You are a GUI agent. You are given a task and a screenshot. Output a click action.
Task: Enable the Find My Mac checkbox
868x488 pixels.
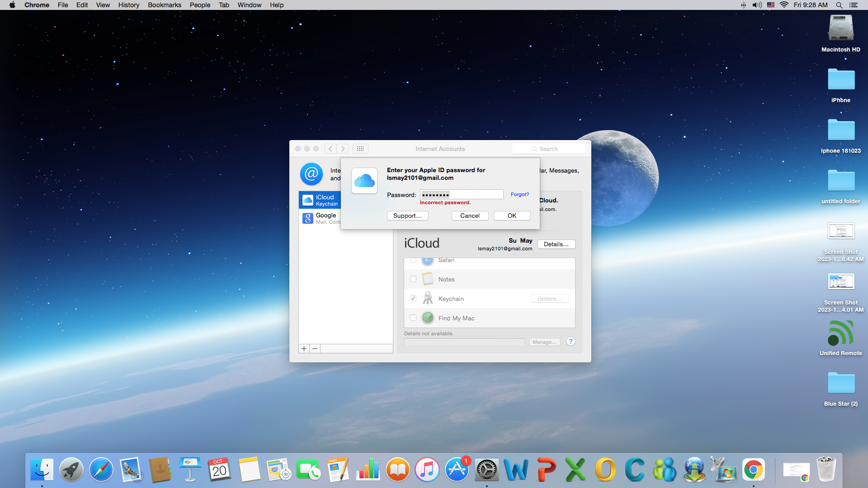click(x=413, y=318)
